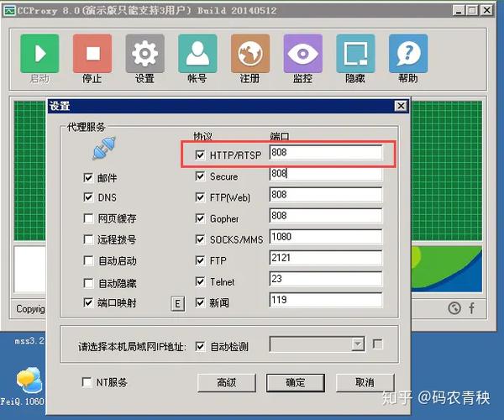The width and height of the screenshot is (504, 420).
Task: Open the FeiQ desktop shortcut icon
Action: [29, 381]
